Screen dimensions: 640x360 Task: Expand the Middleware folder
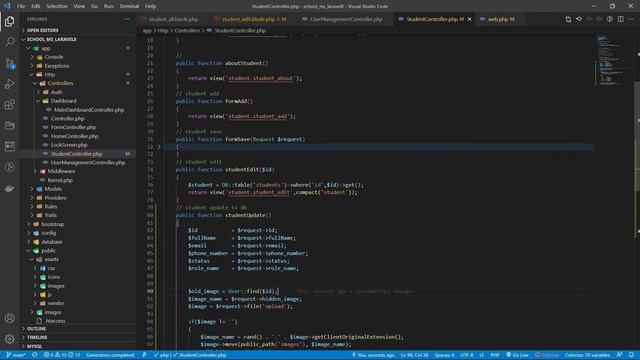point(61,171)
